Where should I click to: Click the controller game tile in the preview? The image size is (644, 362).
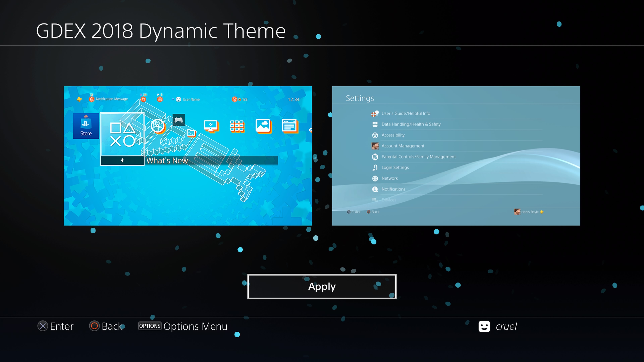178,120
